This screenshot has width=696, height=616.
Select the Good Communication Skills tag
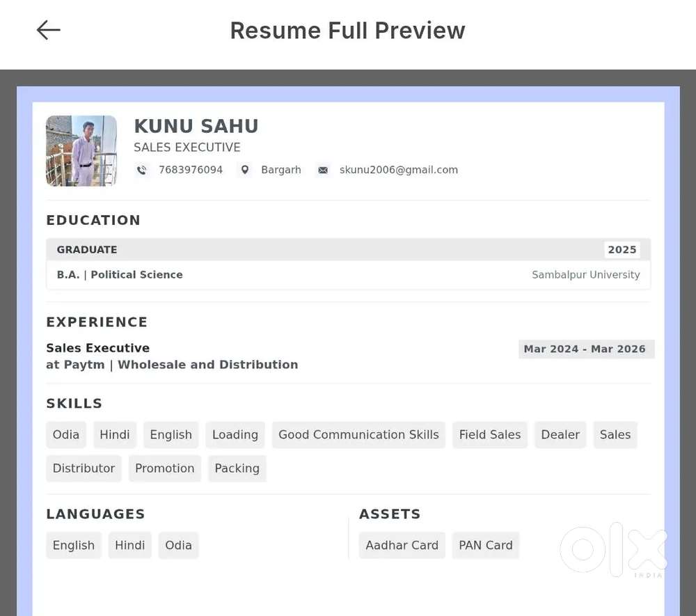[x=358, y=434]
